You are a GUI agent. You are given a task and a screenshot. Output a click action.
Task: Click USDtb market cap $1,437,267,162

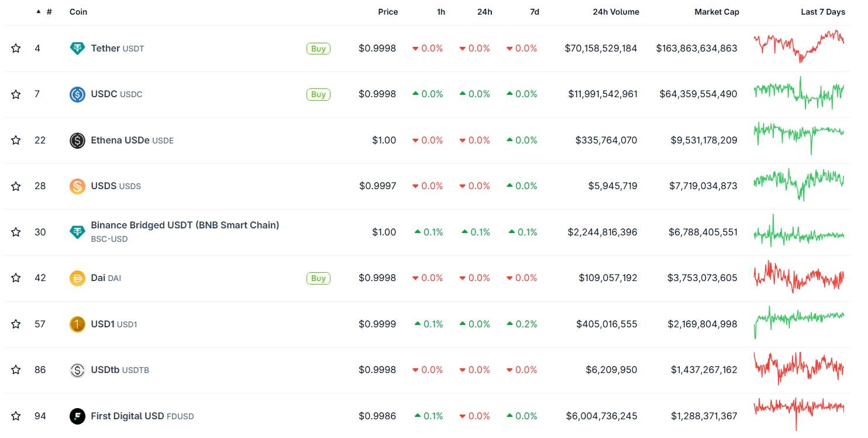704,370
